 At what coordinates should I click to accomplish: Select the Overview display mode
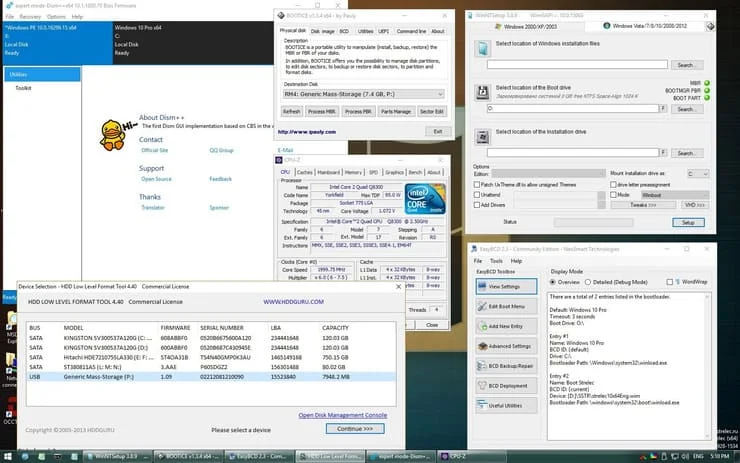tap(553, 282)
